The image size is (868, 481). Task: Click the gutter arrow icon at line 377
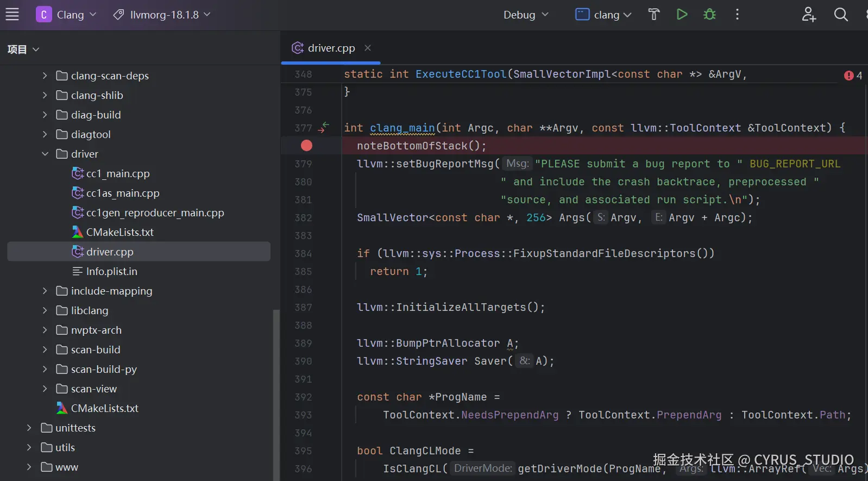324,128
